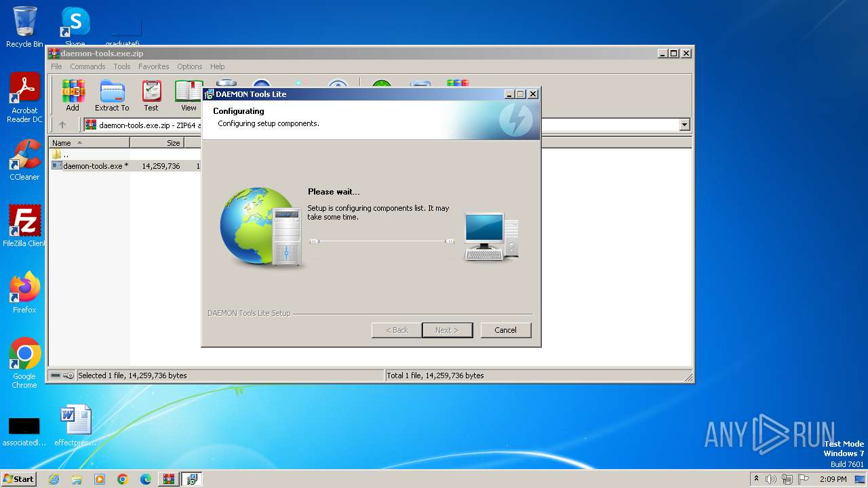Screen dimensions: 868x488
Task: Open the Start menu
Action: click(x=18, y=479)
